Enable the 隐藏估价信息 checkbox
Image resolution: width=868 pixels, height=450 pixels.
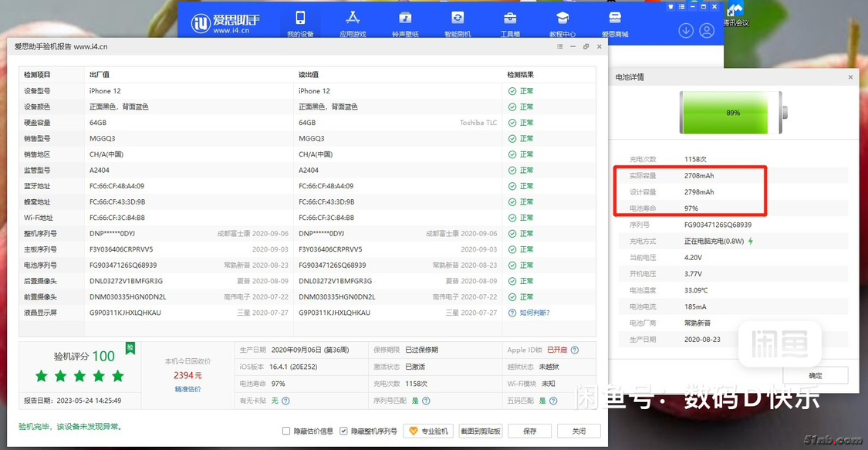pos(286,431)
